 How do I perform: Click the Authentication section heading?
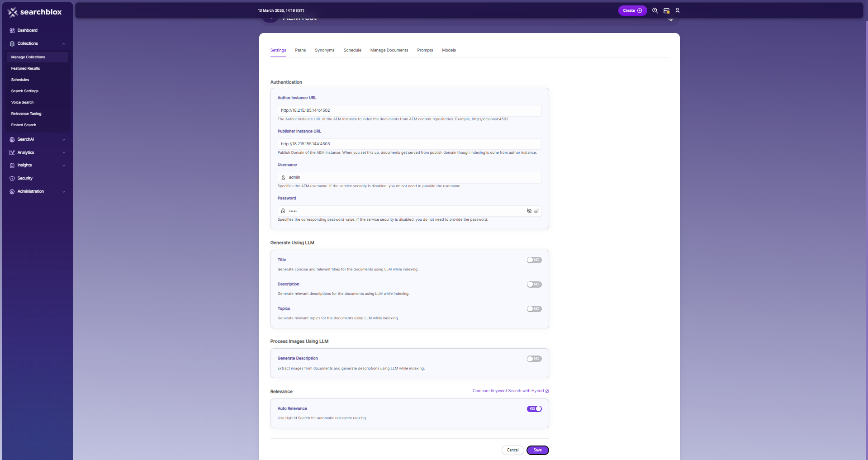tap(286, 82)
